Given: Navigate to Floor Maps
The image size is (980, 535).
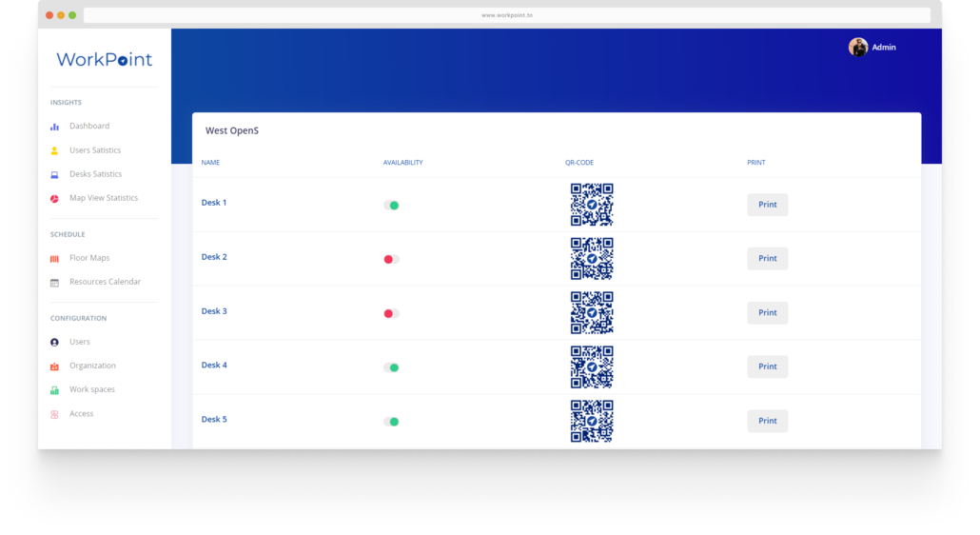Looking at the screenshot, I should click(x=89, y=257).
